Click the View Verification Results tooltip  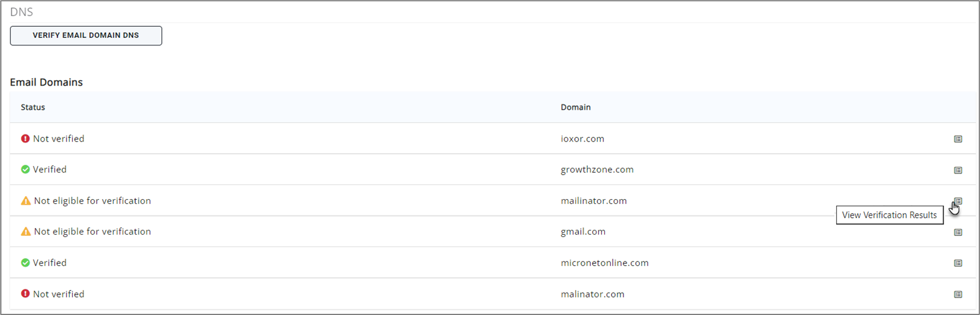click(x=889, y=215)
